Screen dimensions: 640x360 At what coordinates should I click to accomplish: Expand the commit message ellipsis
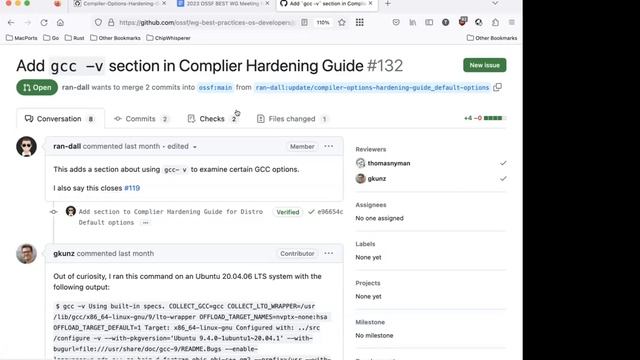pyautogui.click(x=146, y=222)
